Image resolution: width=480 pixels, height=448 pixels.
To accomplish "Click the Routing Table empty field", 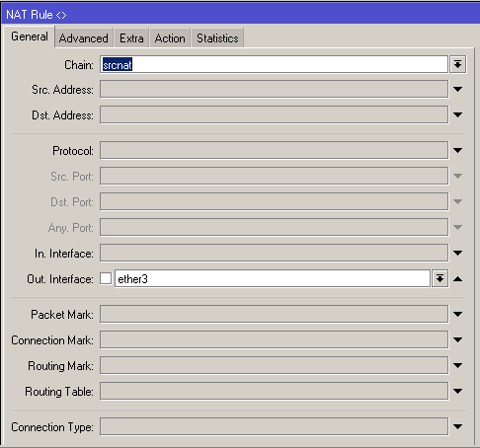I will click(274, 391).
